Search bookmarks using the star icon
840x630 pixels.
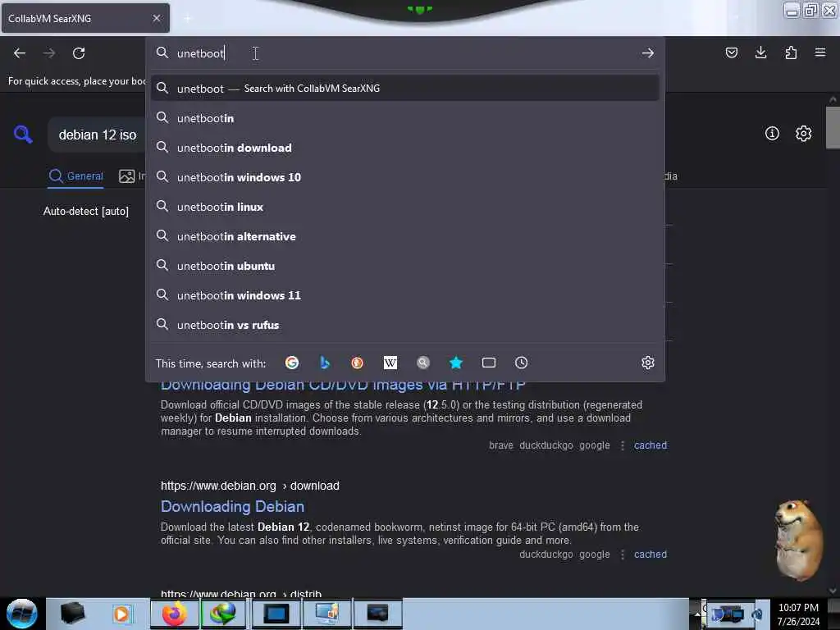pos(456,363)
